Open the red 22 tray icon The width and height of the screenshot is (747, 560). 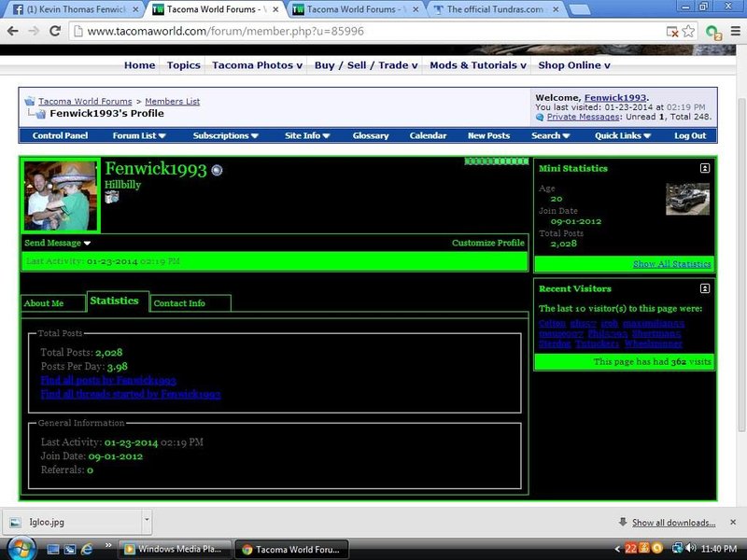(631, 549)
